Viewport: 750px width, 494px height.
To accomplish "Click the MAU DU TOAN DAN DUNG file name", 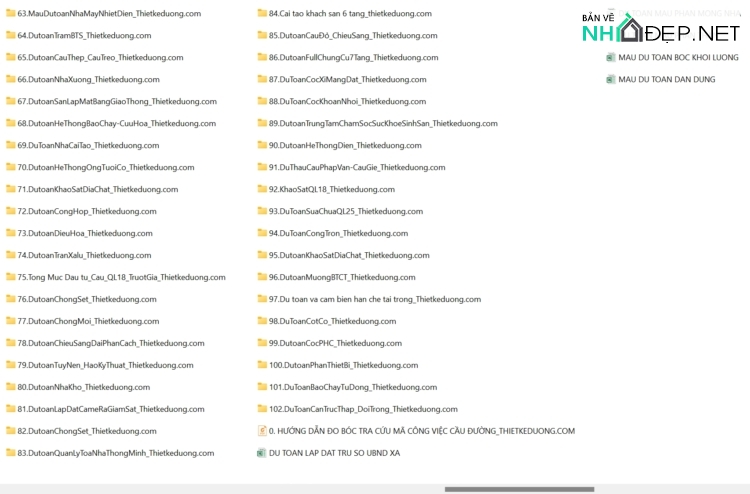I will (667, 80).
